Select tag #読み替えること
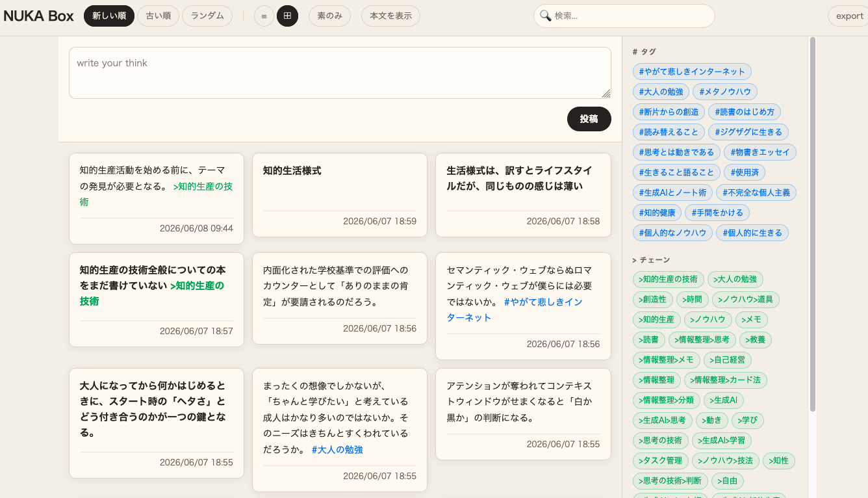The height and width of the screenshot is (498, 868). [669, 132]
